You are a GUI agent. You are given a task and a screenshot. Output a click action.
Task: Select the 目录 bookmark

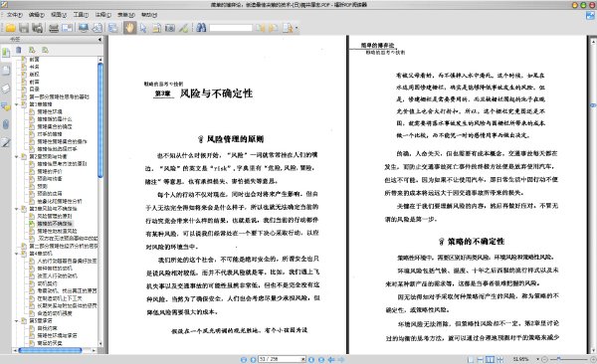pos(34,90)
